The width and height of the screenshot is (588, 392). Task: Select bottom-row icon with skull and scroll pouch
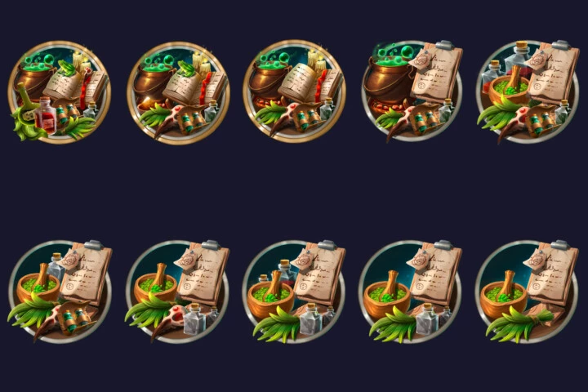(60, 292)
